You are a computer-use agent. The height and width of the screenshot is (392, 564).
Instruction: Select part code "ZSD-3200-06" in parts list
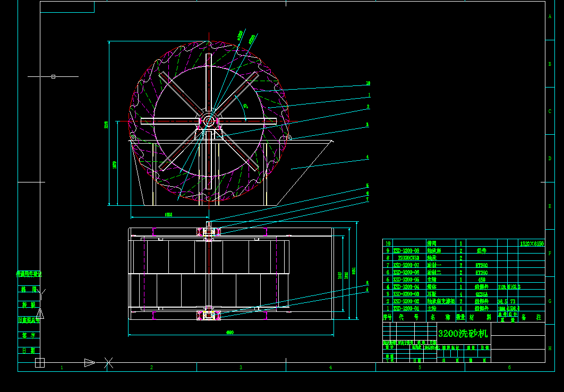(x=406, y=273)
